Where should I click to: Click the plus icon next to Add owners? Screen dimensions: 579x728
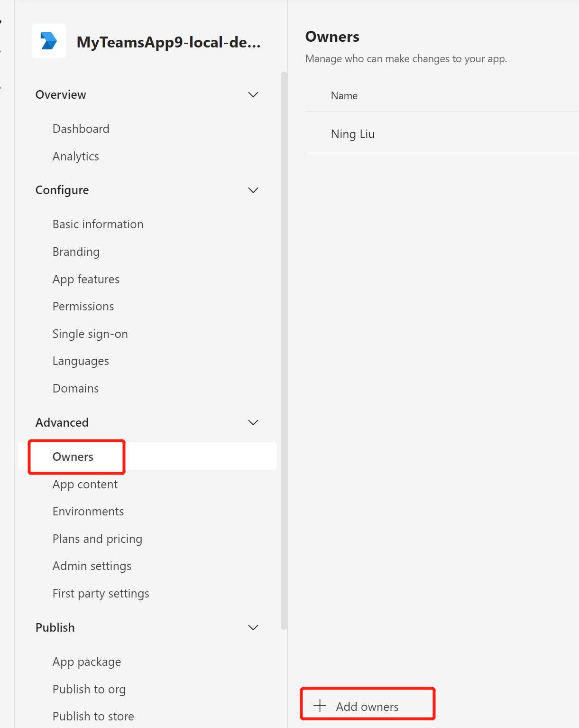pos(320,706)
